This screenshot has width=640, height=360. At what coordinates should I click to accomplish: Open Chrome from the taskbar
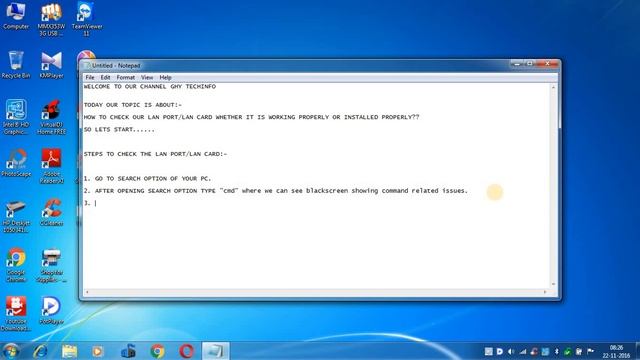[157, 351]
